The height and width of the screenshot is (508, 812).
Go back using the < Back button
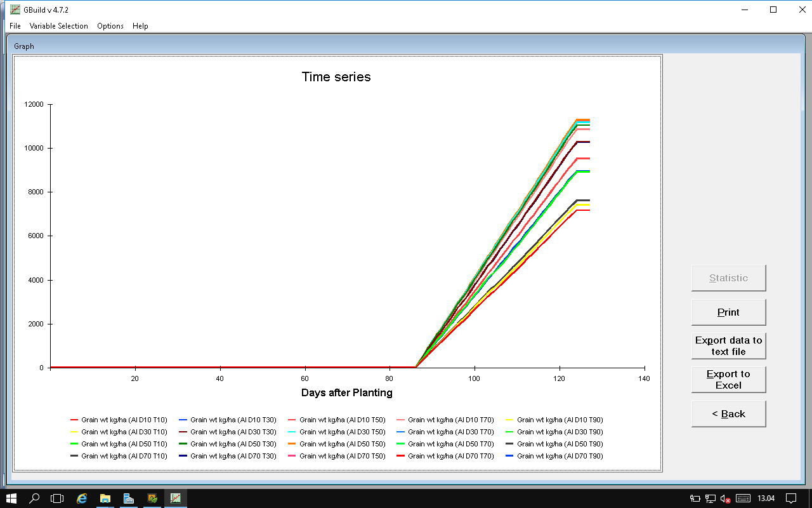(728, 414)
